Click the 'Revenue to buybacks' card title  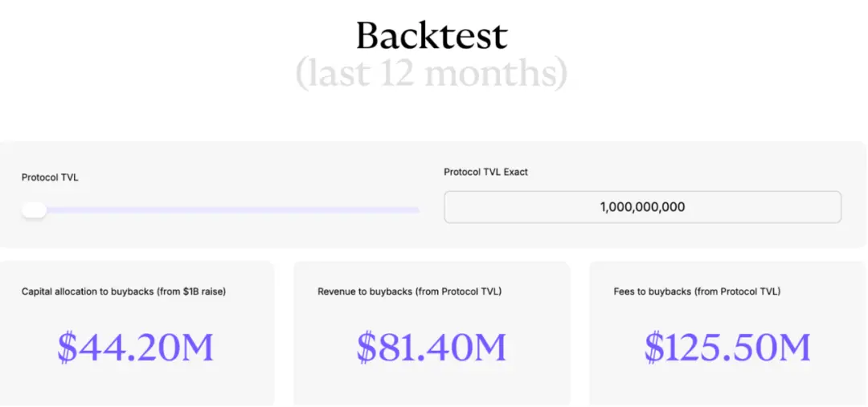point(365,291)
